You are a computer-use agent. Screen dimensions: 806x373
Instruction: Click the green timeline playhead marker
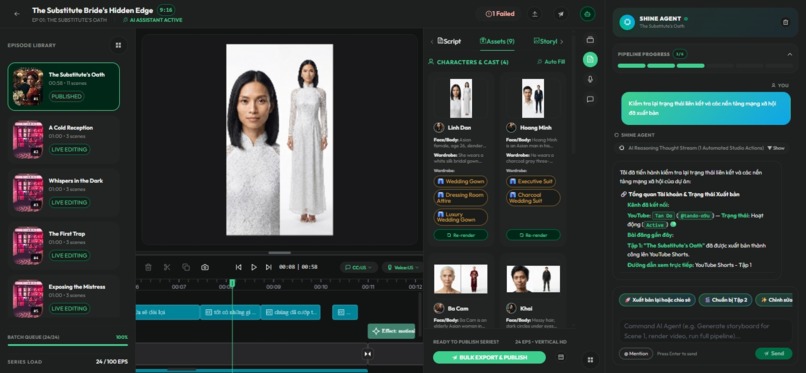(x=232, y=283)
